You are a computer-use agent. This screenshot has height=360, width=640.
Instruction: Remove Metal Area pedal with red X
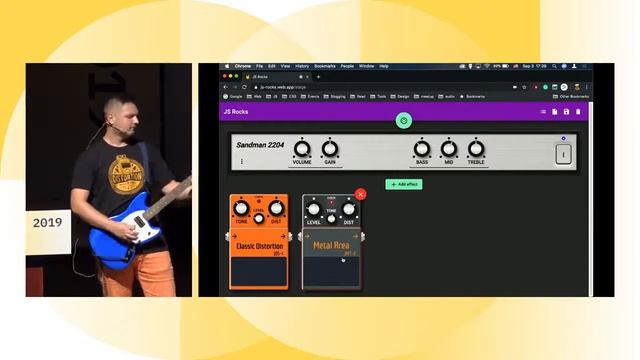[360, 194]
